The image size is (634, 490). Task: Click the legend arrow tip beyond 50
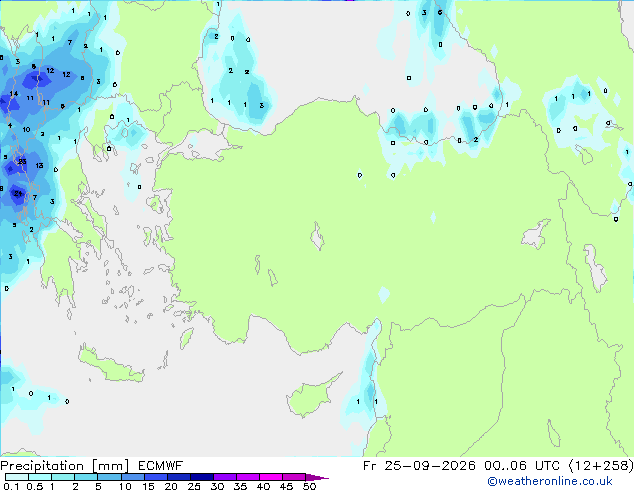[x=317, y=477]
